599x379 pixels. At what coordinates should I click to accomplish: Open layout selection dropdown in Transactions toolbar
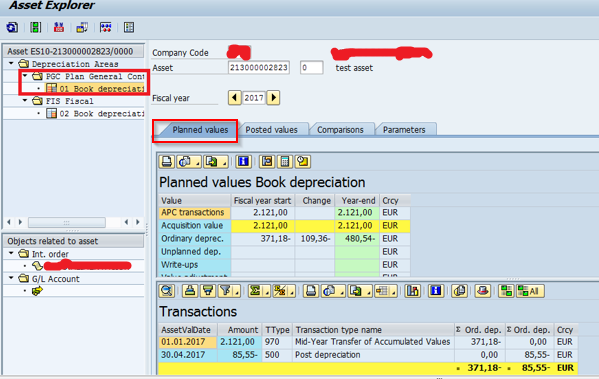[385, 291]
